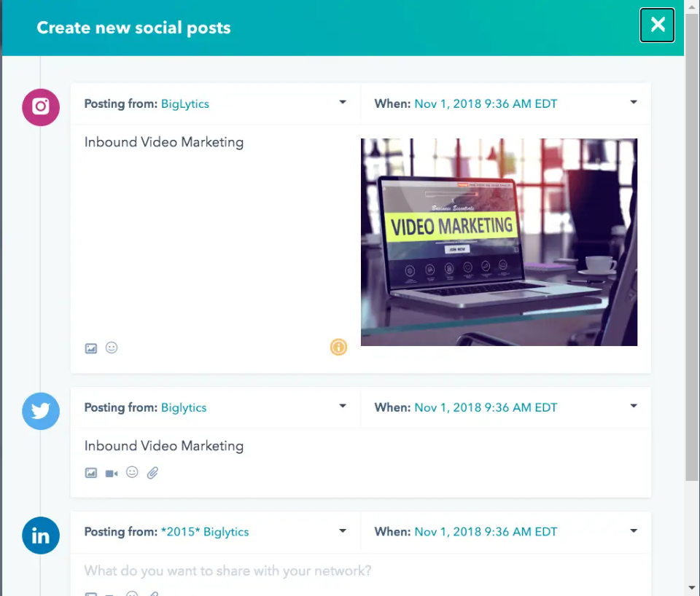The width and height of the screenshot is (700, 596).
Task: Select the Video Marketing laptop image preview
Action: pos(499,242)
